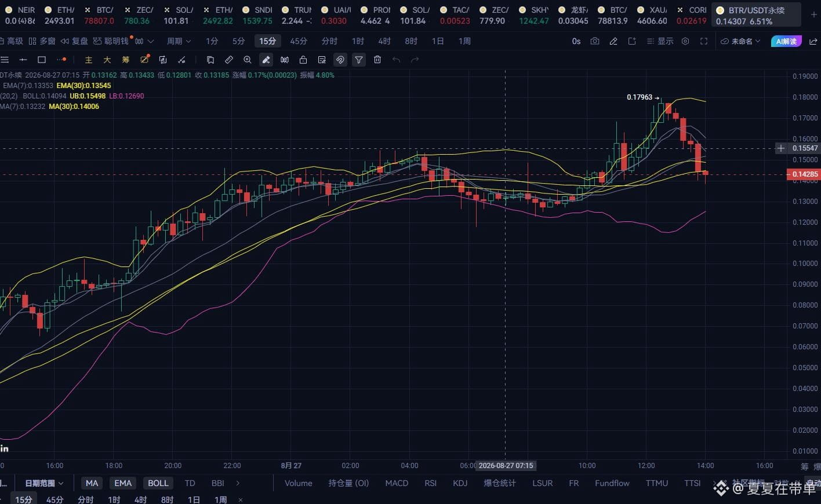Image resolution: width=821 pixels, height=504 pixels.
Task: Open the 未命名 layout dropdown
Action: click(x=740, y=41)
